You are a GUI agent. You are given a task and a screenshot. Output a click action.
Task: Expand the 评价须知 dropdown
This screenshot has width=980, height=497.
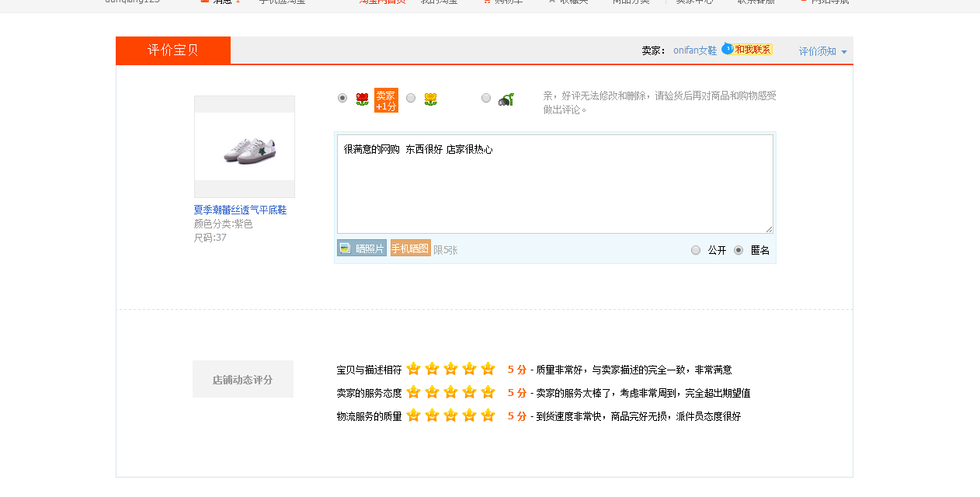coord(822,51)
